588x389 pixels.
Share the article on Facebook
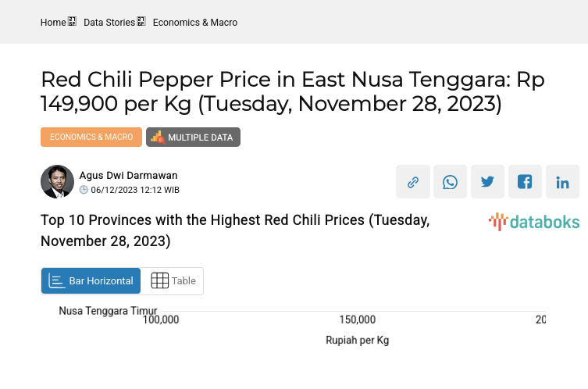click(525, 182)
